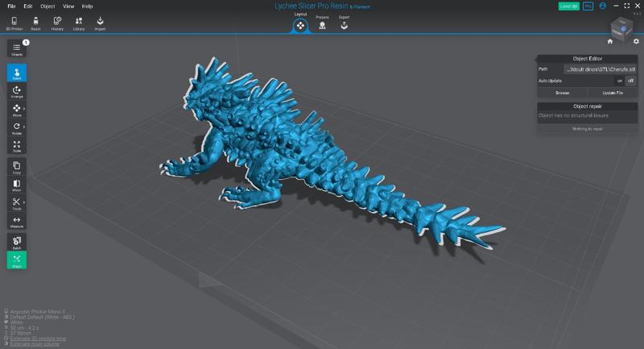Click the Update File button
The image size is (644, 349).
pyautogui.click(x=613, y=93)
